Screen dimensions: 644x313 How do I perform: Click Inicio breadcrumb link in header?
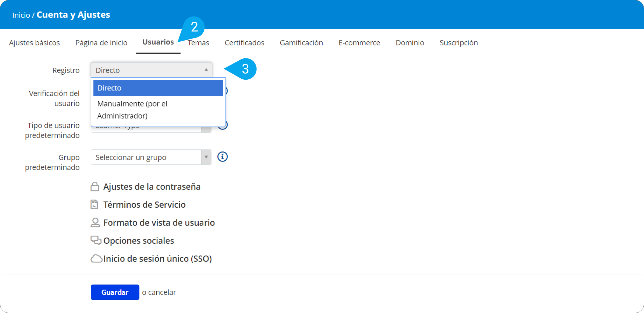[21, 15]
